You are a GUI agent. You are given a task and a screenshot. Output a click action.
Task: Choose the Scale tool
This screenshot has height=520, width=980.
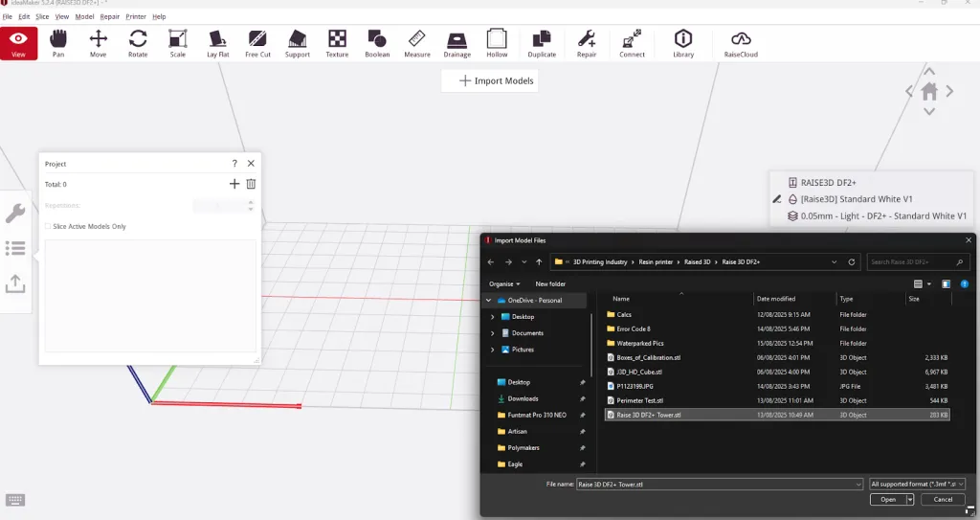[x=177, y=43]
